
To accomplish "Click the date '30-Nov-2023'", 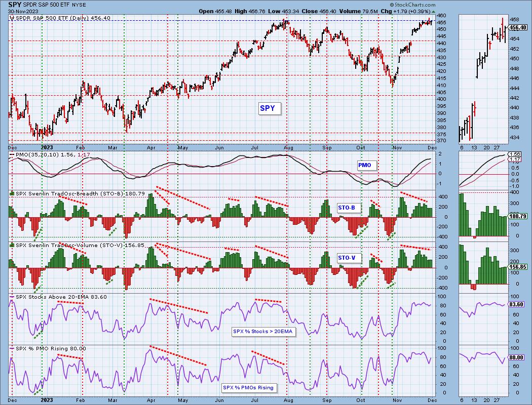I will point(22,11).
